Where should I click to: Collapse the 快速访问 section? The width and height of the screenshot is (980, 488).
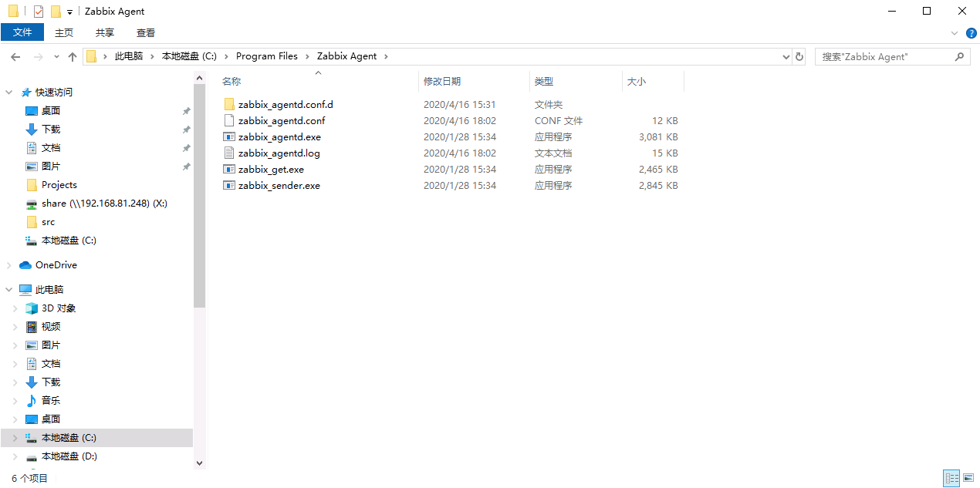(9, 93)
